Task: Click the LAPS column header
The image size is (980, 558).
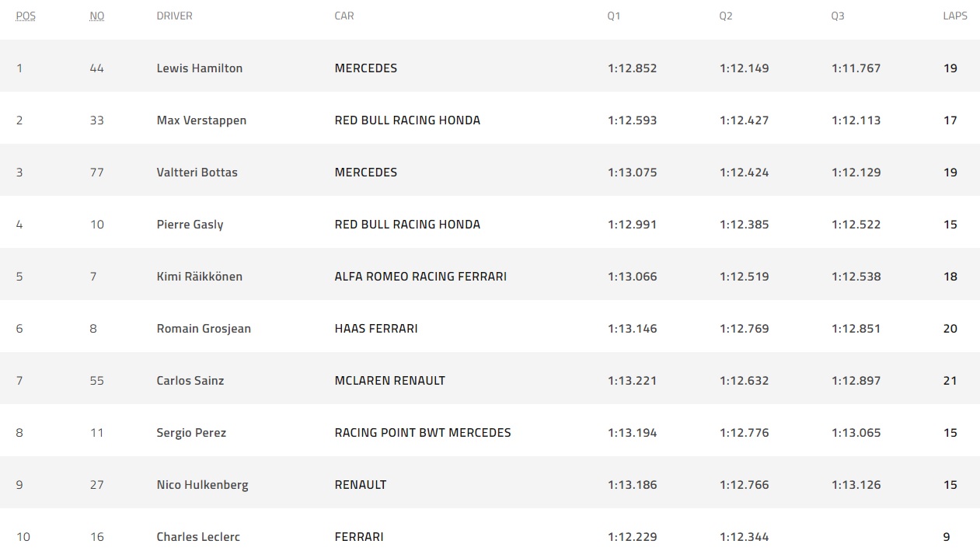Action: pyautogui.click(x=955, y=16)
